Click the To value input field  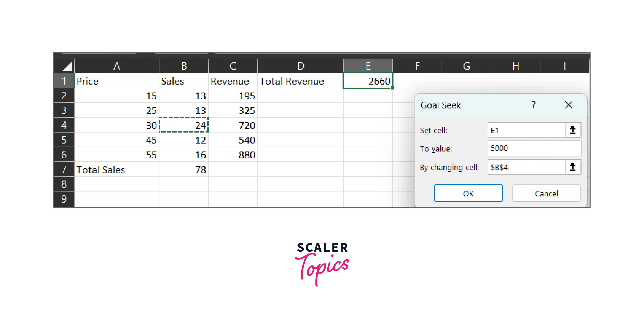tap(534, 148)
